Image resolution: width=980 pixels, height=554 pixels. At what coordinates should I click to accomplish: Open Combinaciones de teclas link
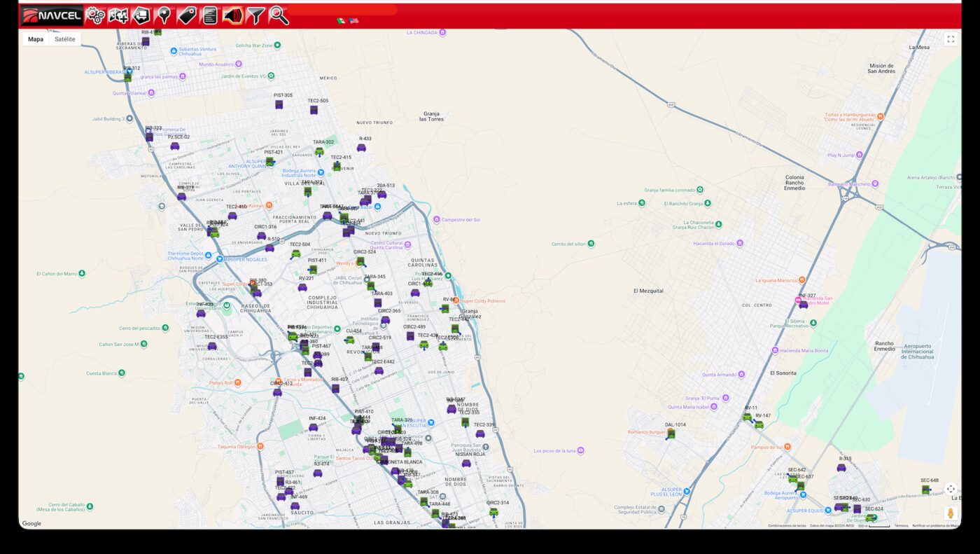coord(787,526)
